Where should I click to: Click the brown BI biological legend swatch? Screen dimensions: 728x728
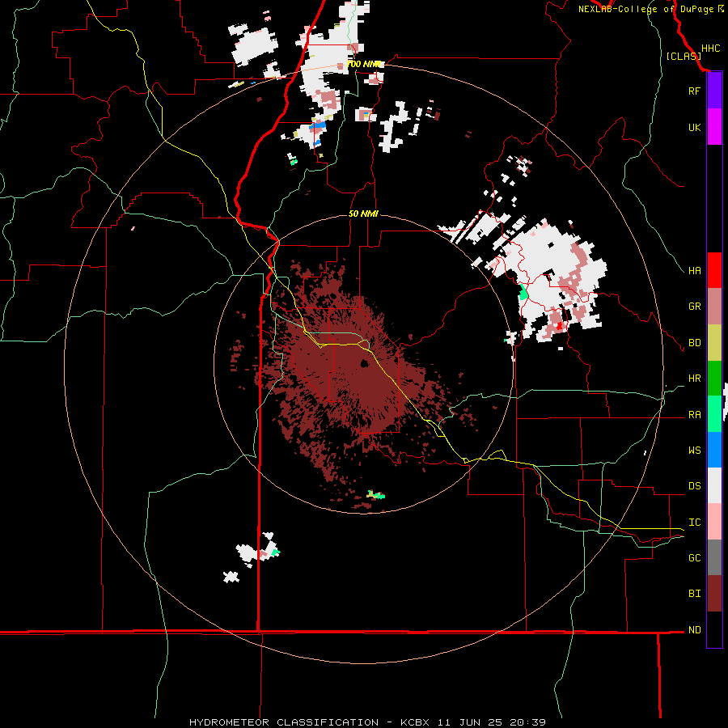[714, 594]
